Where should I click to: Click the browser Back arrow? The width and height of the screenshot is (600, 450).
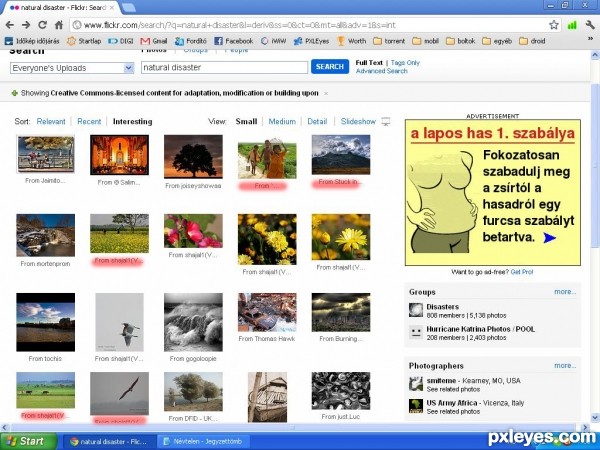tap(10, 25)
